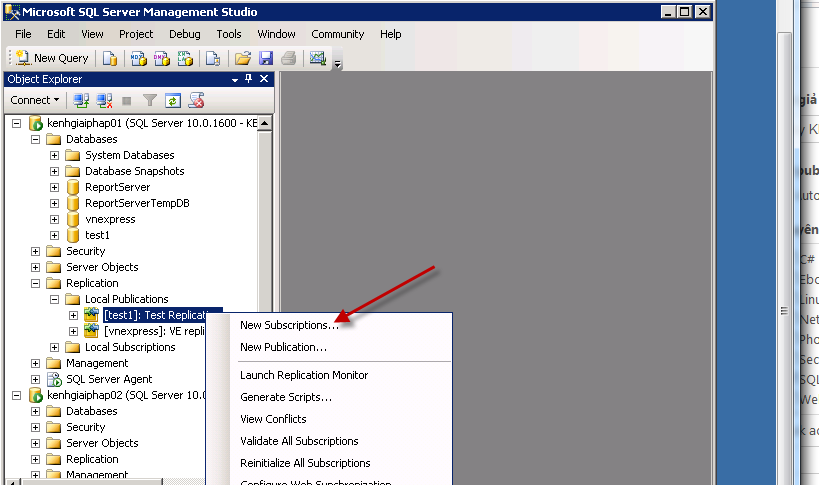
Task: Open the Help menu
Action: tap(390, 34)
